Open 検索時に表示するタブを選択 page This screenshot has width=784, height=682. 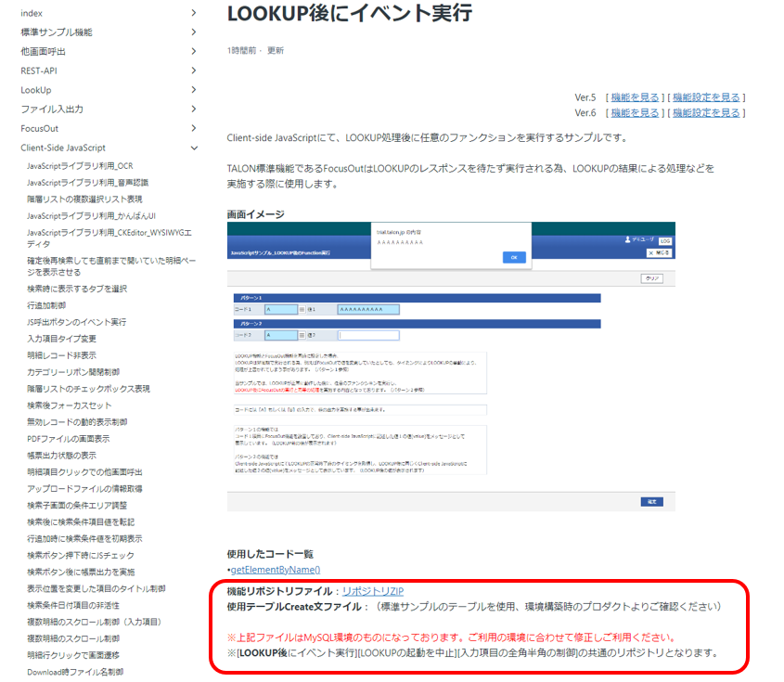pos(77,289)
